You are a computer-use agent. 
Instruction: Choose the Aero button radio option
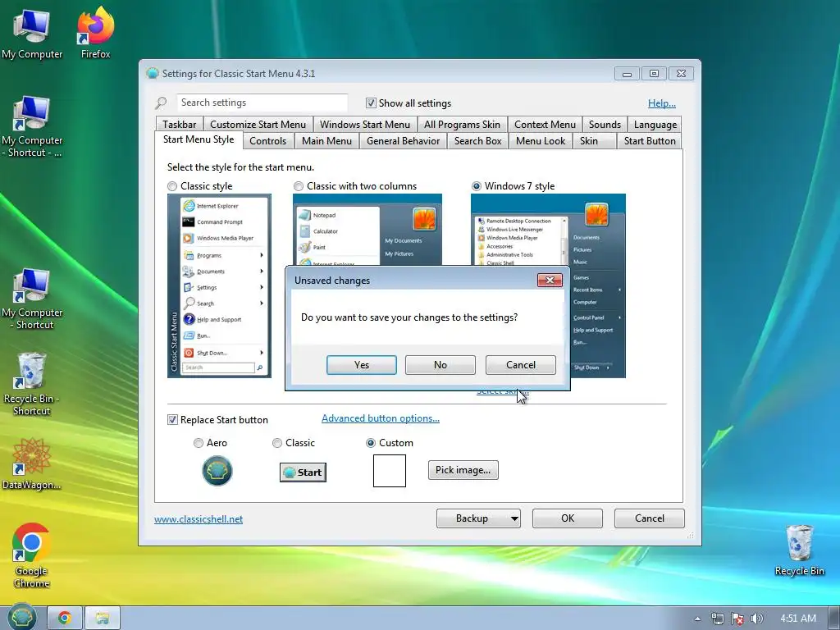pos(199,443)
